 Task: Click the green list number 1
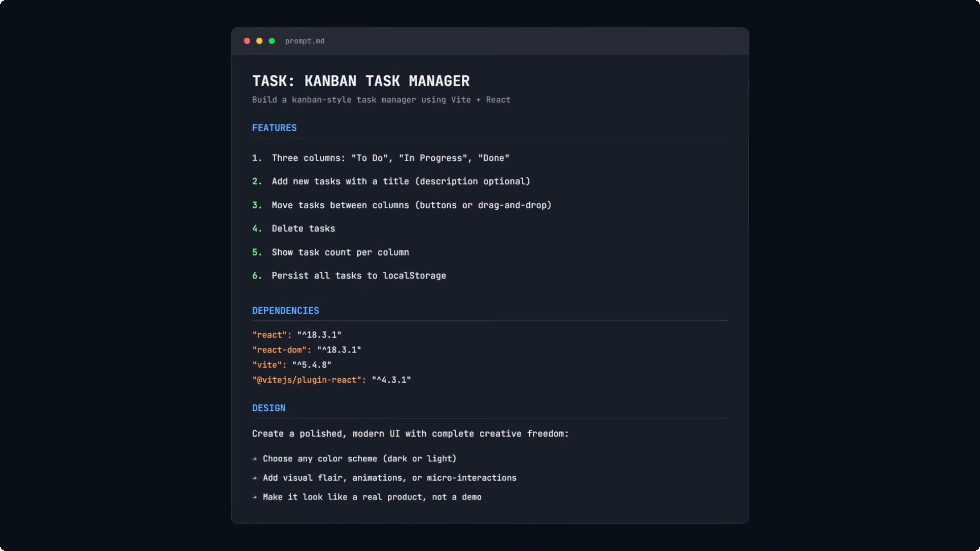point(257,158)
